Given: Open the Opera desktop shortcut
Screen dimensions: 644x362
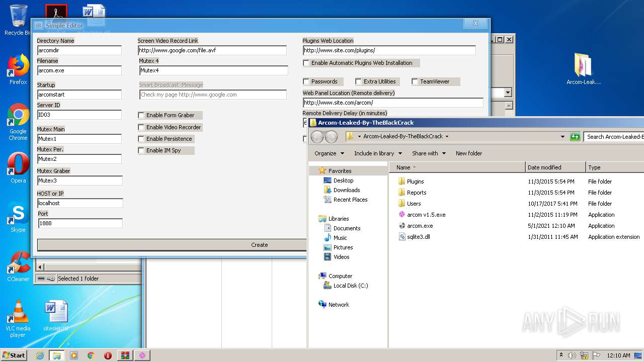Looking at the screenshot, I should (x=18, y=168).
